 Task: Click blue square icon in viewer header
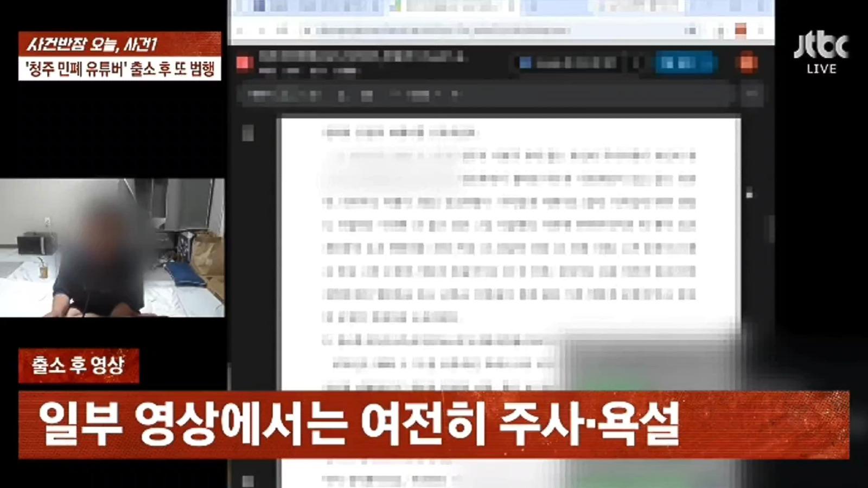pyautogui.click(x=525, y=63)
